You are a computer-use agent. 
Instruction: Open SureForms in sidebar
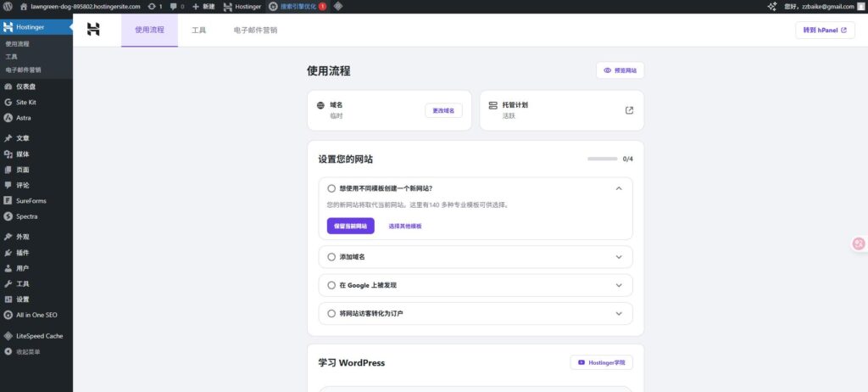pos(36,201)
